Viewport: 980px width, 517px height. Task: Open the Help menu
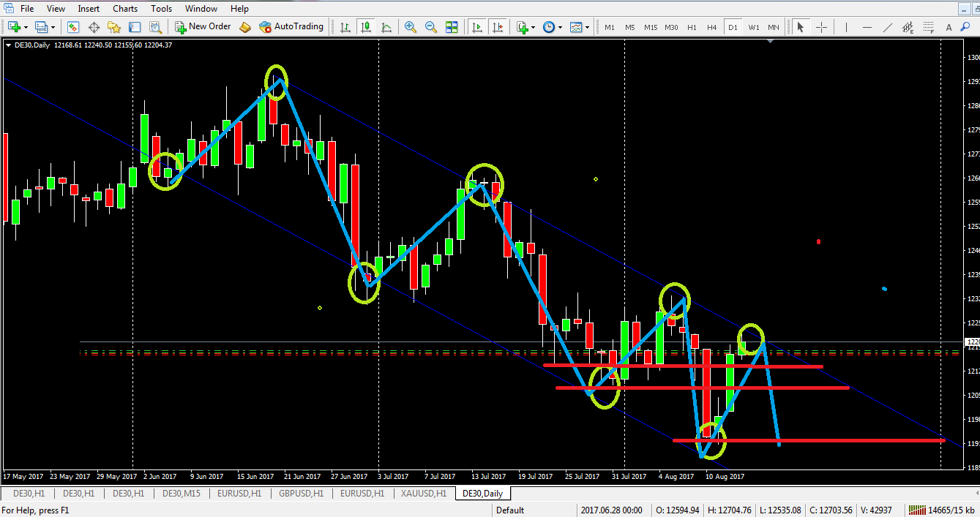click(x=239, y=9)
